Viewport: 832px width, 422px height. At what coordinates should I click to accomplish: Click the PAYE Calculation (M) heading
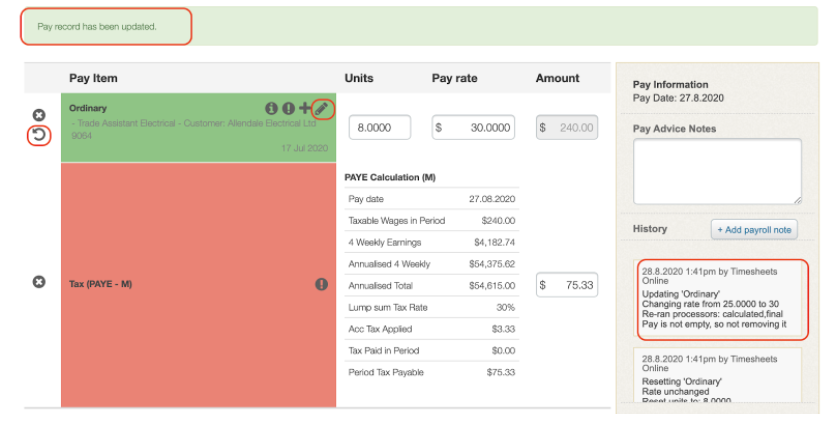(x=389, y=177)
